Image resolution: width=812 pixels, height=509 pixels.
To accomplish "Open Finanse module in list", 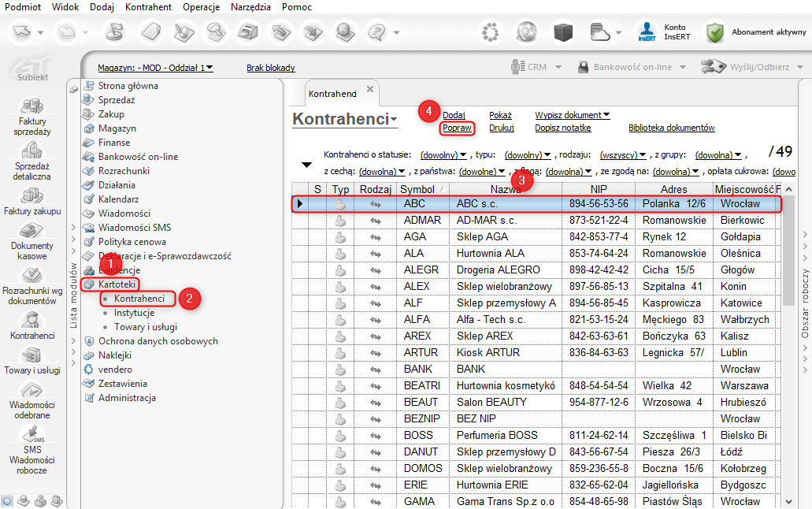I will (x=114, y=142).
